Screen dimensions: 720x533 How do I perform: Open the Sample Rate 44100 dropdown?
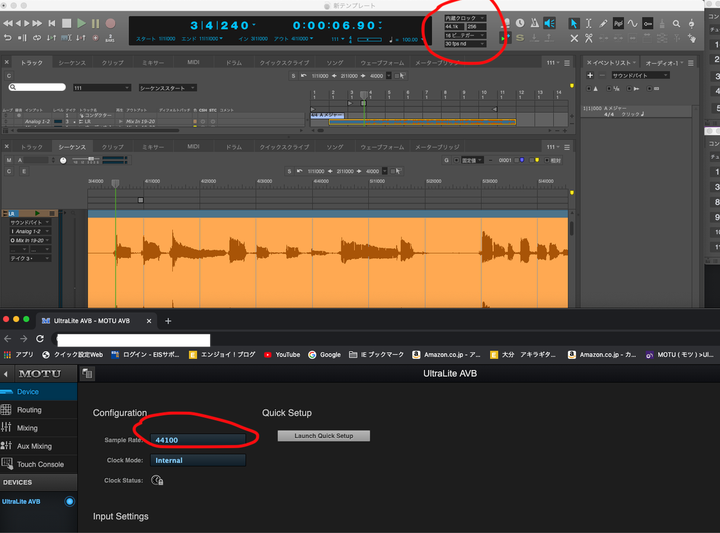[x=197, y=440]
